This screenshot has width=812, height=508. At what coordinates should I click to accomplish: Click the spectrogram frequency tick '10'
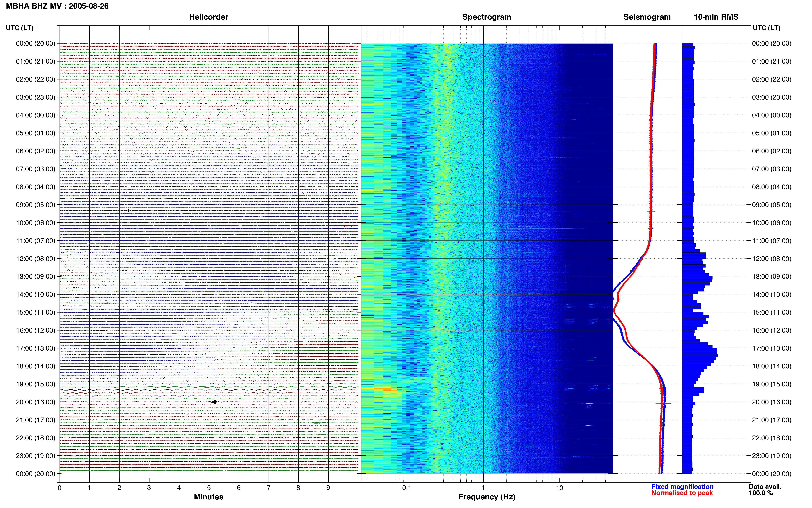(x=559, y=488)
